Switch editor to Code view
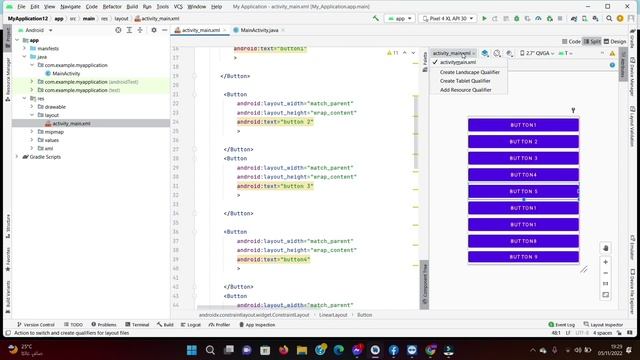The image size is (640, 360). [571, 41]
